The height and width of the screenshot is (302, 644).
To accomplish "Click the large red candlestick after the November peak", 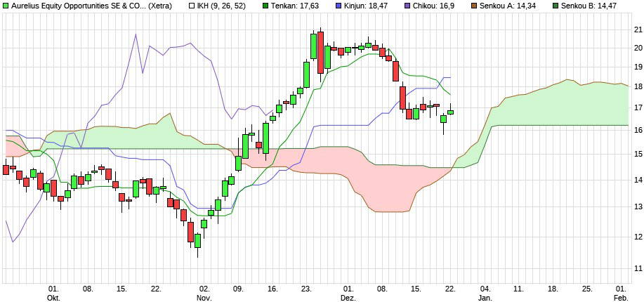I will 320,53.
